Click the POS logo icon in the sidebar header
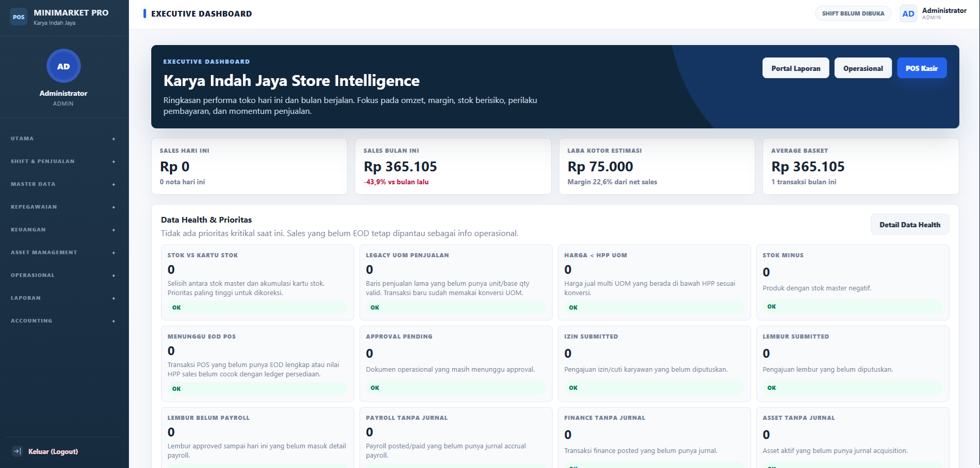The width and height of the screenshot is (980, 468). [19, 17]
